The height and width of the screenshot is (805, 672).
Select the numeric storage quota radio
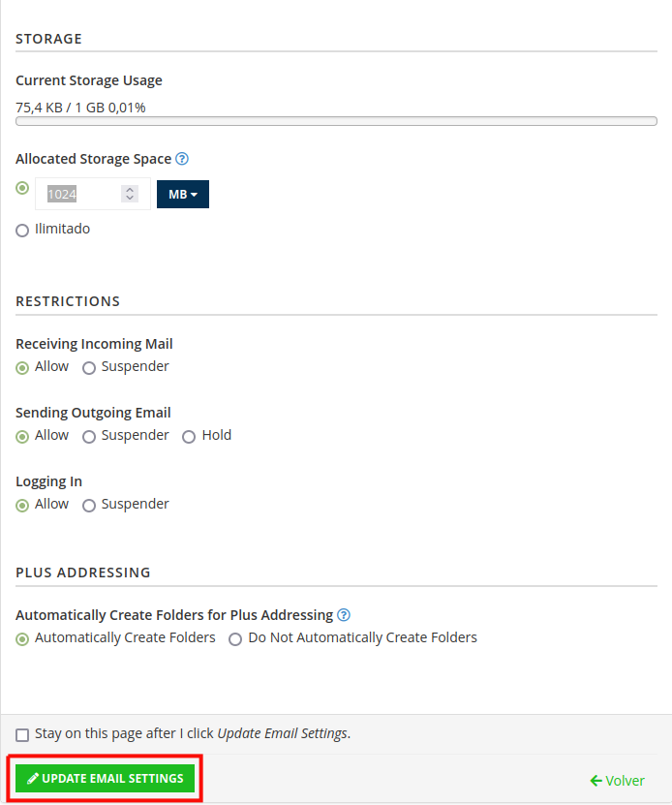(x=22, y=188)
